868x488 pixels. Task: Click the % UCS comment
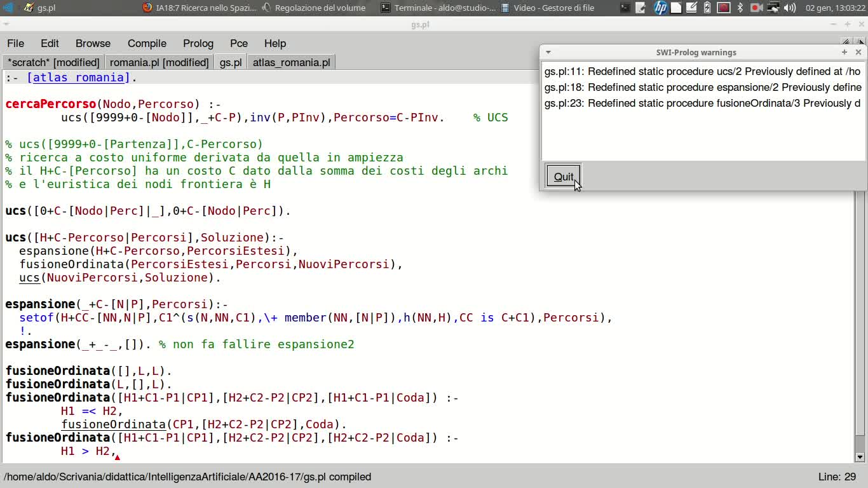(x=491, y=118)
